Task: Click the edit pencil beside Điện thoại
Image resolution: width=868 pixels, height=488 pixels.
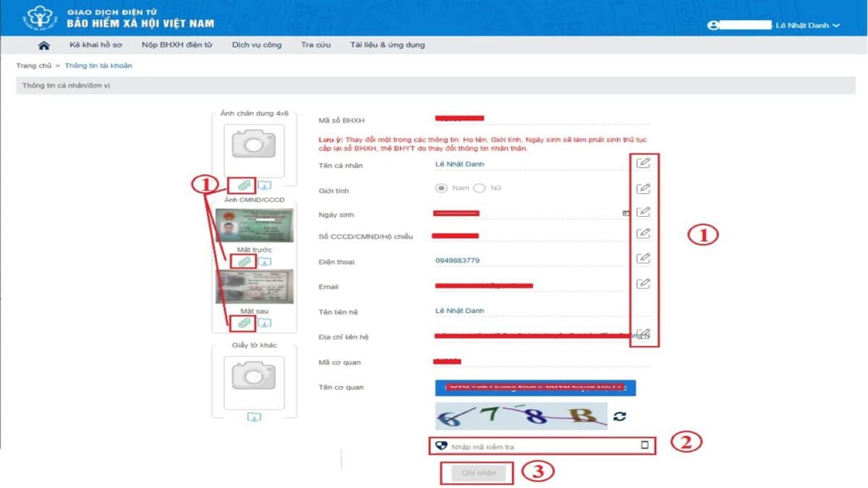Action: point(644,259)
